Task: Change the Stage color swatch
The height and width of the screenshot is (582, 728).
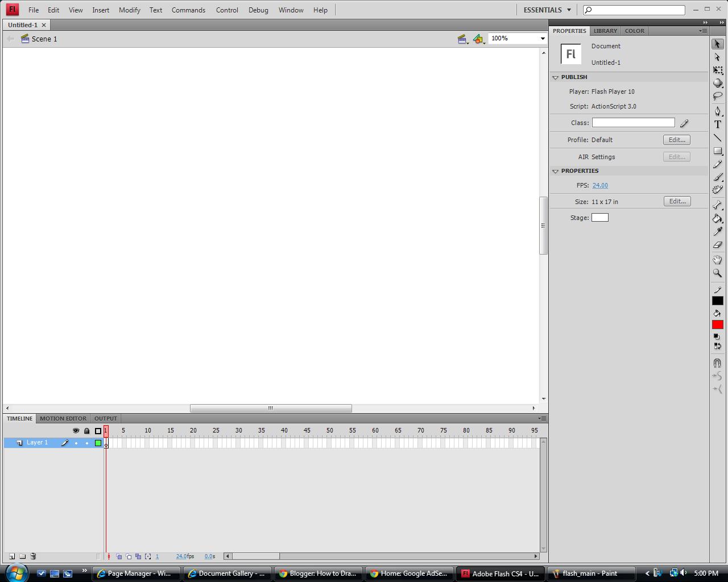Action: 599,217
